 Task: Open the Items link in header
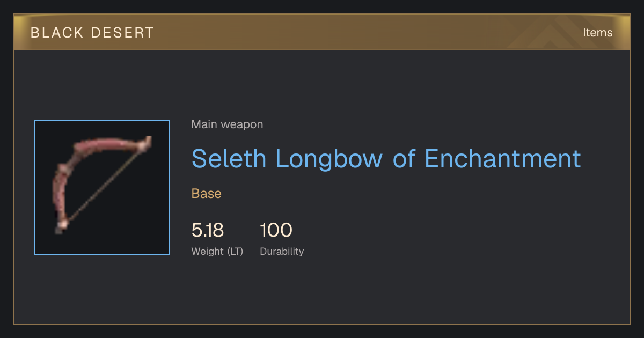[x=597, y=32]
